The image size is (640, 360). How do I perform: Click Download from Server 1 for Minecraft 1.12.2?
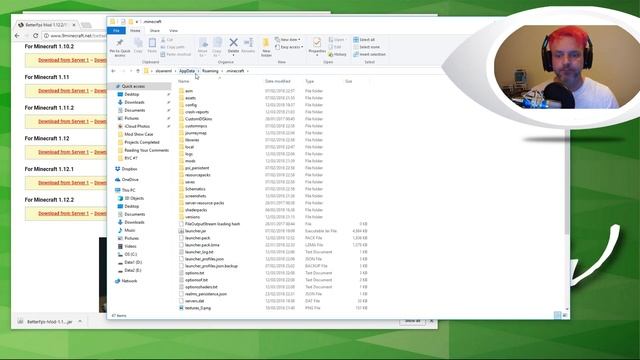point(63,213)
